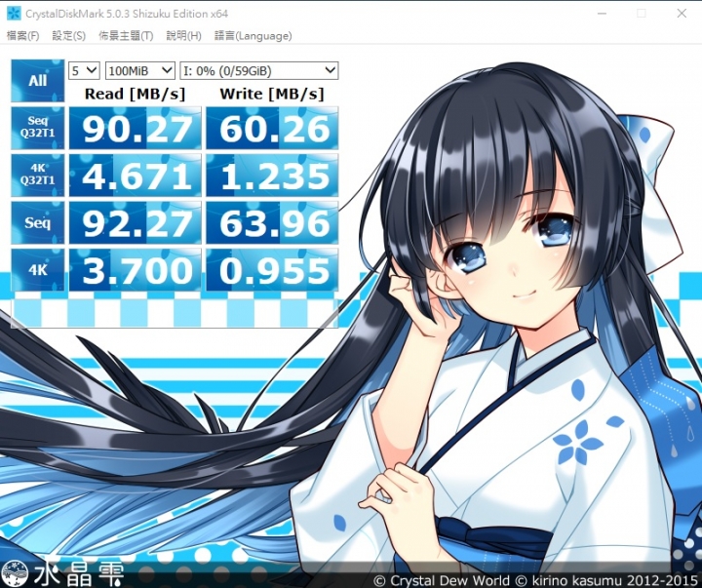Click the 4K Q32T1 read value 4.671
Viewport: 702px width, 588px height.
(x=136, y=176)
